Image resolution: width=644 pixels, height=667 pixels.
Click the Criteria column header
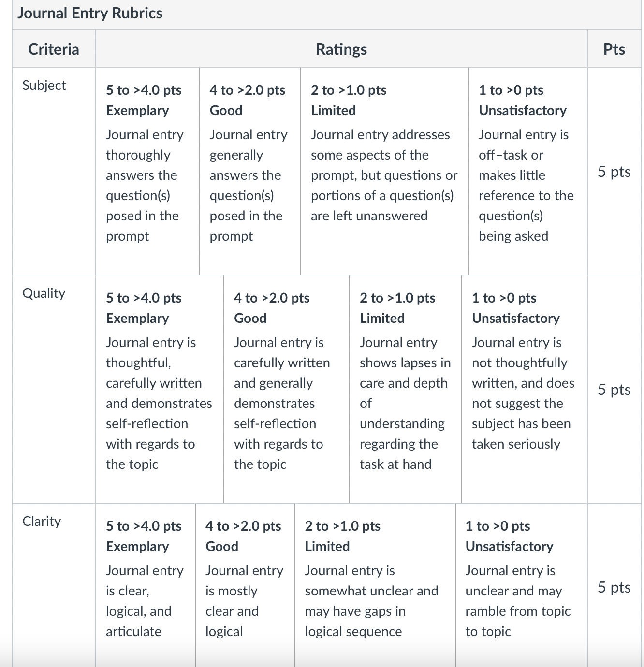(54, 49)
